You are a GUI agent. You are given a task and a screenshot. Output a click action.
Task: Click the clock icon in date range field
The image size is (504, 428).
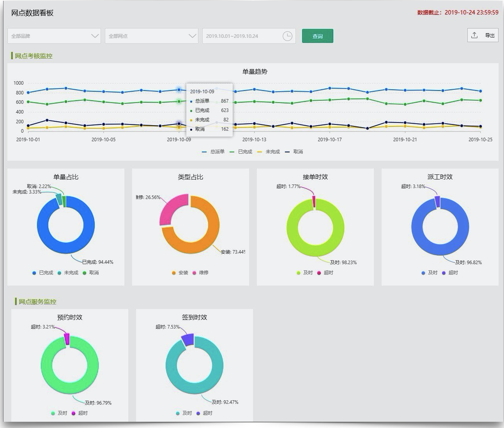pyautogui.click(x=287, y=36)
